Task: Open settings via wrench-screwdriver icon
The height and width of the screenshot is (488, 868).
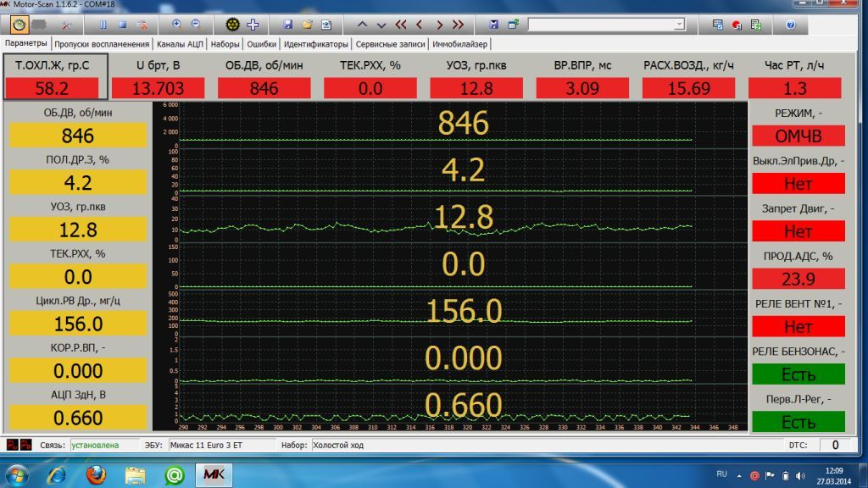Action: [x=67, y=25]
